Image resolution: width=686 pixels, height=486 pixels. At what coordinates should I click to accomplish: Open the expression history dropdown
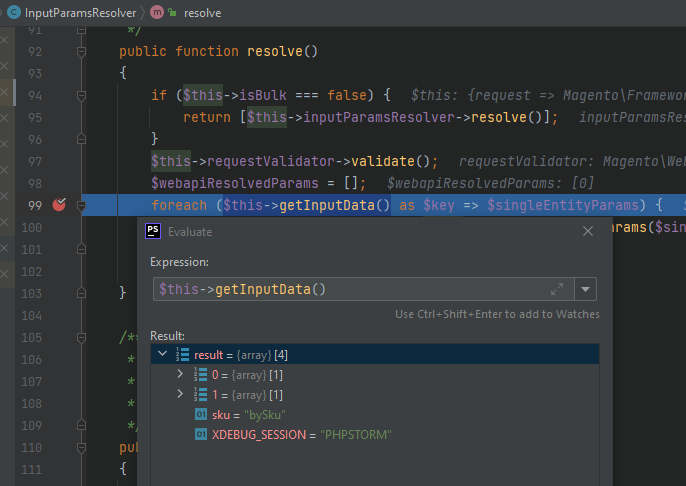[585, 289]
